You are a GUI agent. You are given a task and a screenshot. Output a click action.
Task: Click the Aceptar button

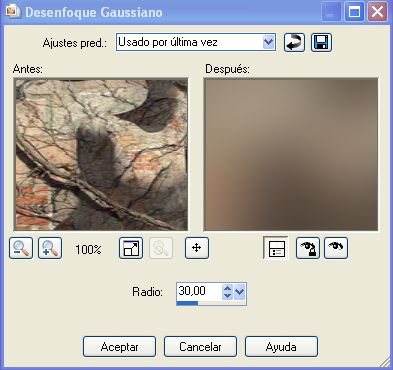[x=119, y=347]
